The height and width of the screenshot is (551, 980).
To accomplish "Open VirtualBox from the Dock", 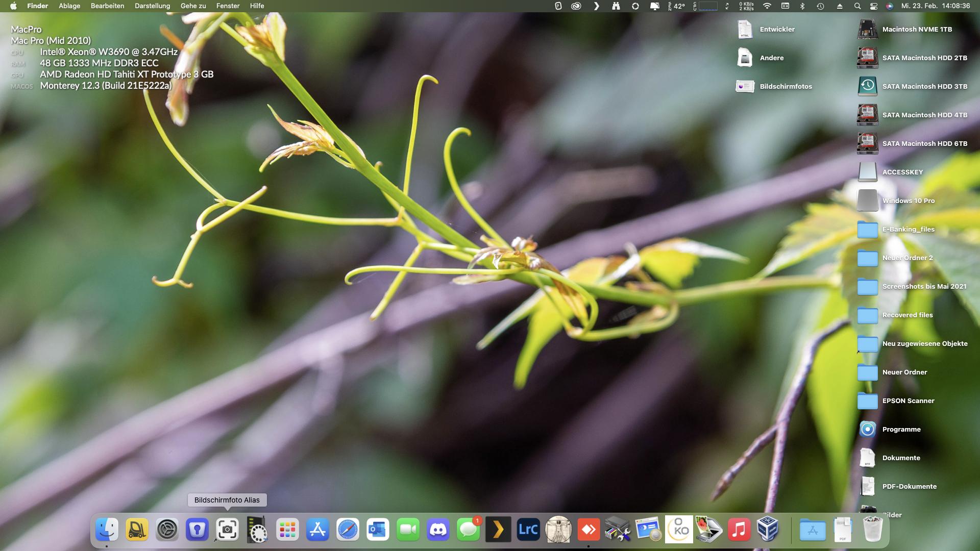I will coord(768,529).
